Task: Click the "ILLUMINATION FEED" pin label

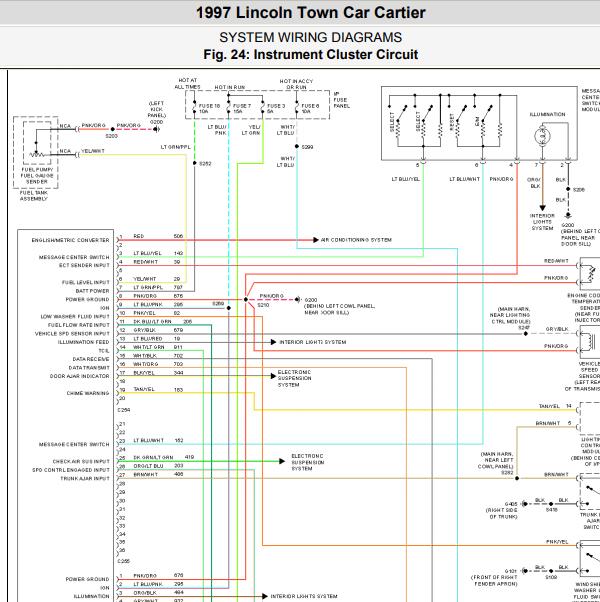Action: pos(84,342)
